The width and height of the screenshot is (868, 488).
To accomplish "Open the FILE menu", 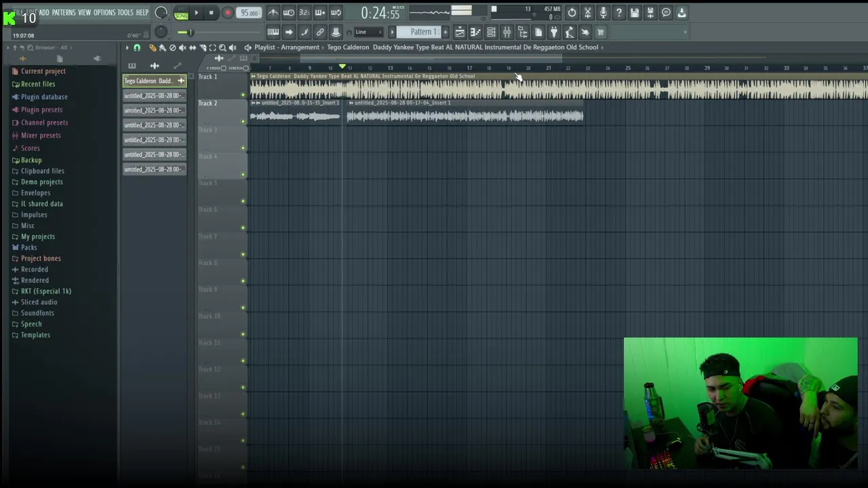I will click(x=18, y=12).
